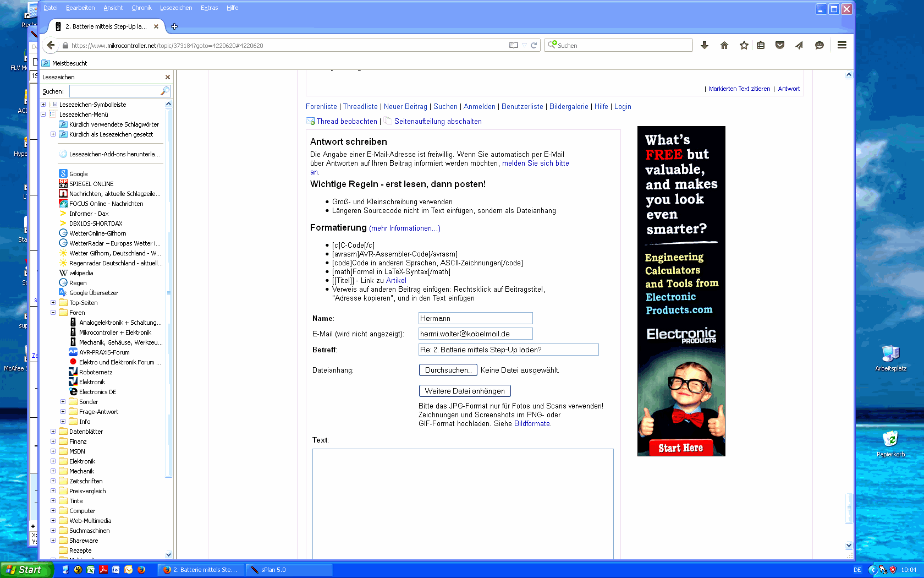
Task: Click the bookmark star icon
Action: (x=744, y=45)
